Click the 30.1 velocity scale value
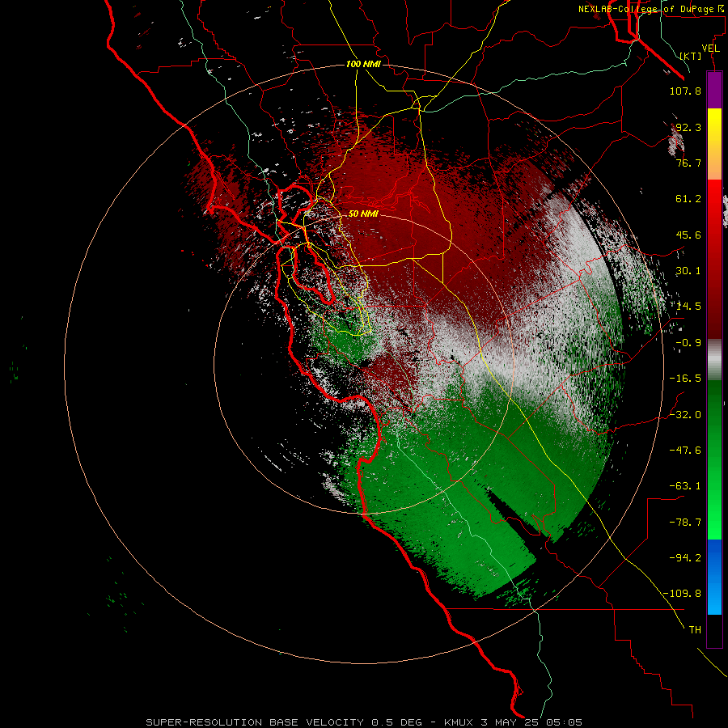728x728 pixels. pyautogui.click(x=688, y=271)
